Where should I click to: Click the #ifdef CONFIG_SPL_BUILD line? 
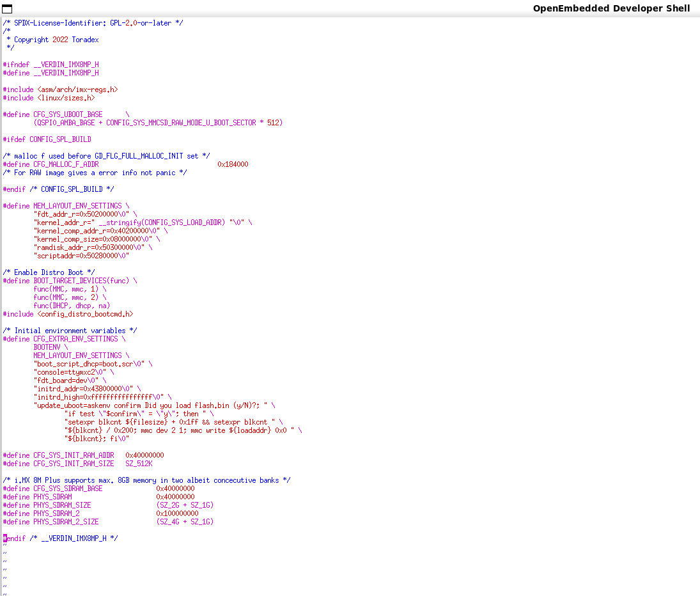[47, 139]
